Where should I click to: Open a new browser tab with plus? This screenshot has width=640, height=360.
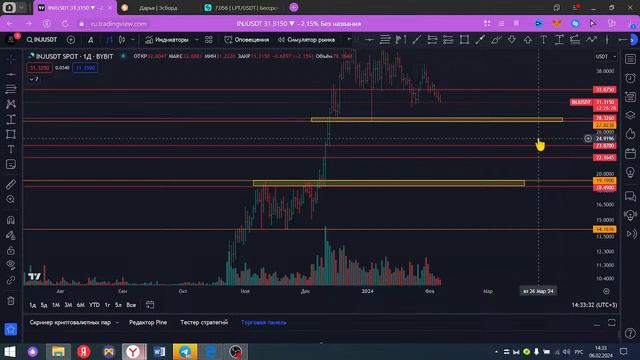293,7
